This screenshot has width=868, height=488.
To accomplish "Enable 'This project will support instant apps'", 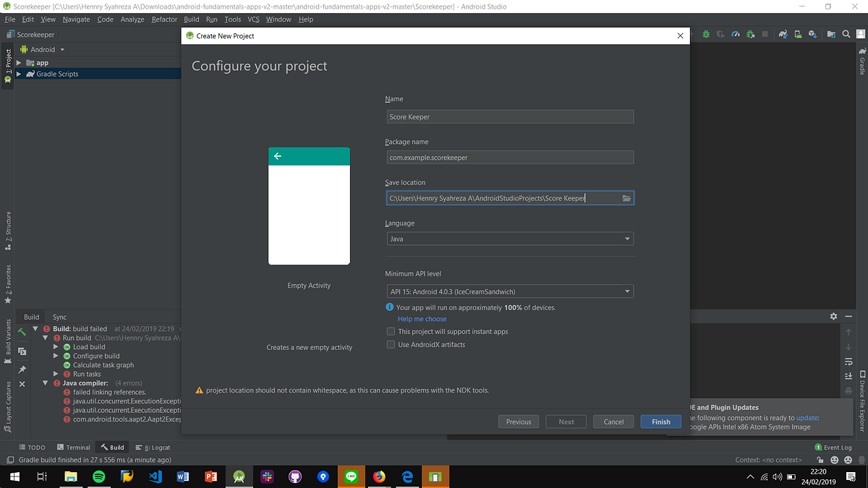I will click(x=391, y=332).
